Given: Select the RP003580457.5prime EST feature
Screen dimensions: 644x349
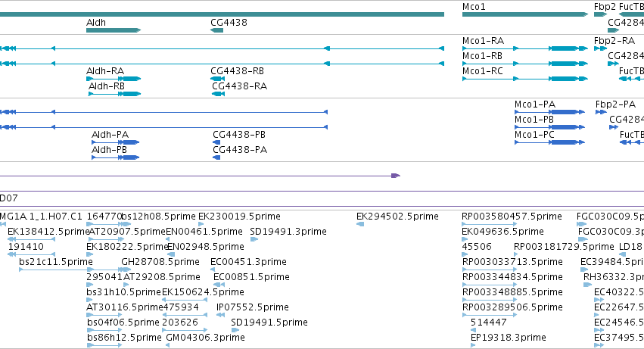Looking at the screenshot, I should point(489,224).
